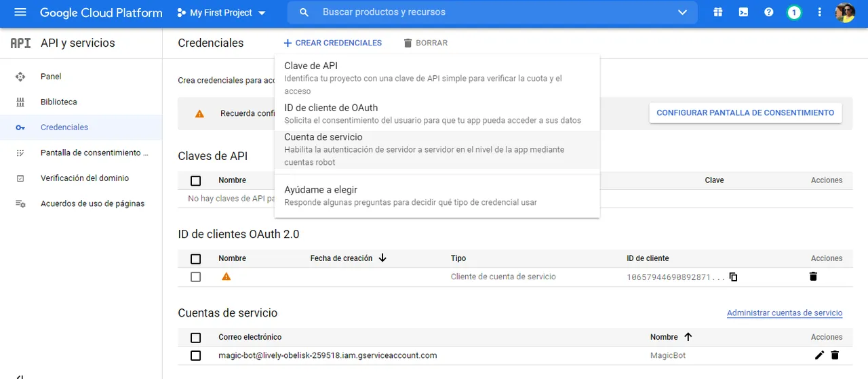This screenshot has width=868, height=379.
Task: Click the MagicBot name cell
Action: [x=668, y=355]
